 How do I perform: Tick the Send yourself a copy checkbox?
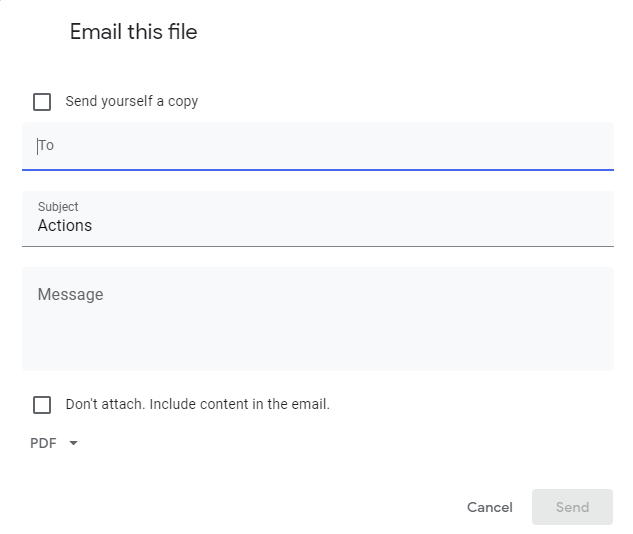click(42, 101)
